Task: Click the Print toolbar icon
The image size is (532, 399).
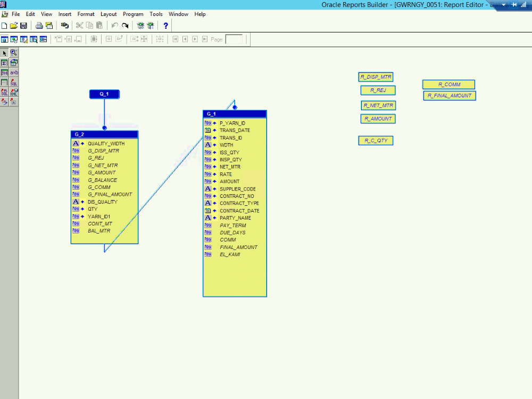Action: [38, 25]
